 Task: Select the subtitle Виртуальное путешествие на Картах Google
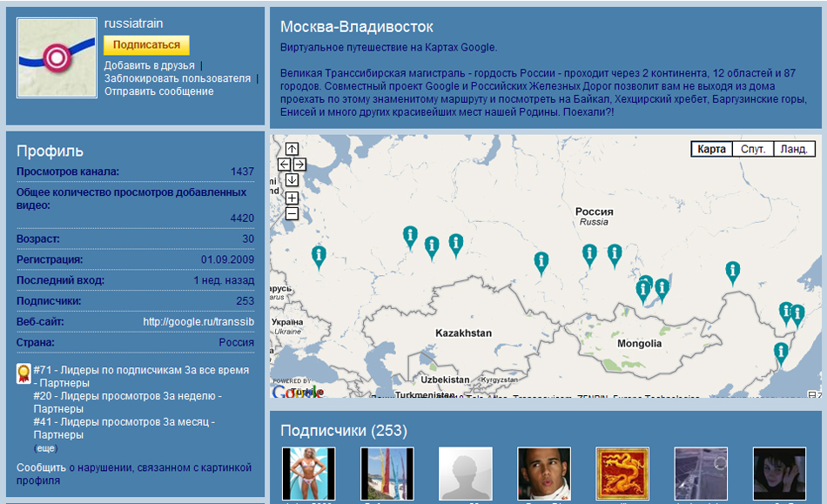389,48
